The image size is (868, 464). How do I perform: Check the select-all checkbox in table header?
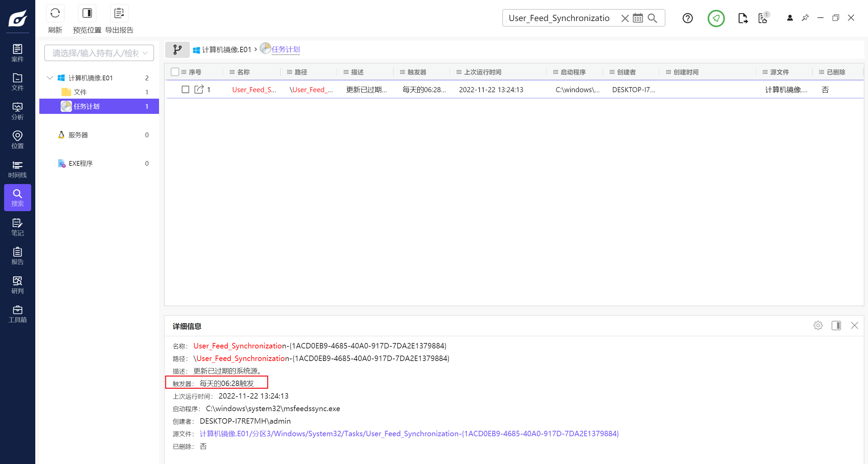point(175,72)
